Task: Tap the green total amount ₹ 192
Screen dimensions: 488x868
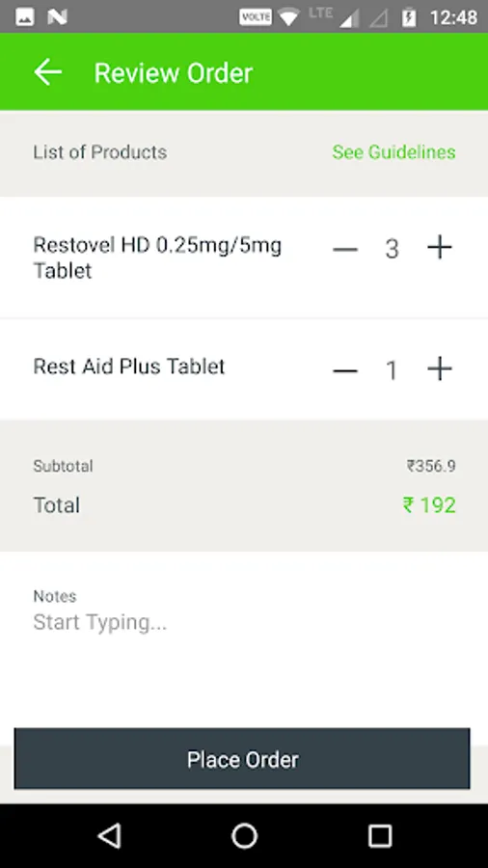Action: click(429, 504)
